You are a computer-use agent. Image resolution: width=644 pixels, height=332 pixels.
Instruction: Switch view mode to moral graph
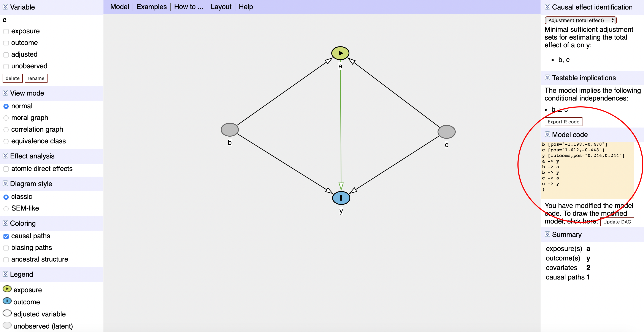6,118
